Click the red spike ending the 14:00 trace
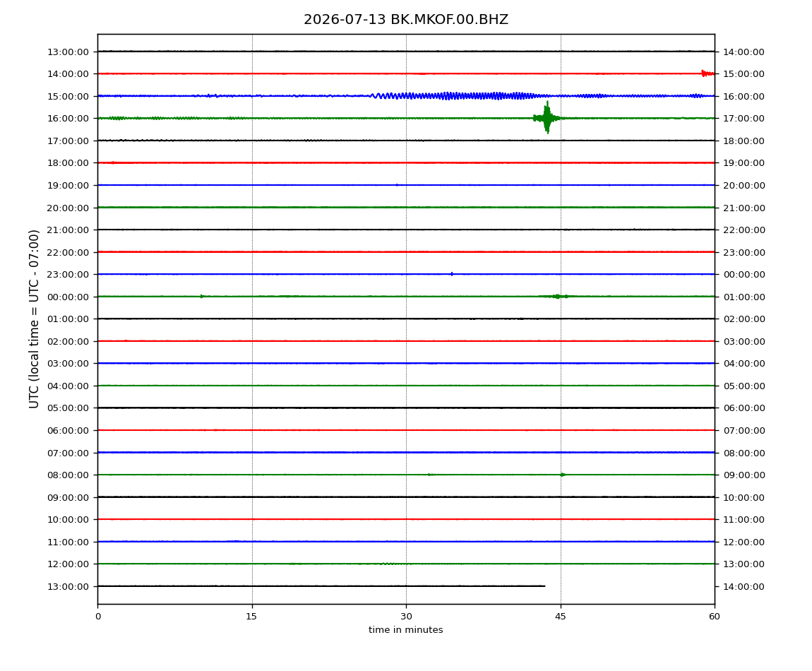 click(707, 73)
